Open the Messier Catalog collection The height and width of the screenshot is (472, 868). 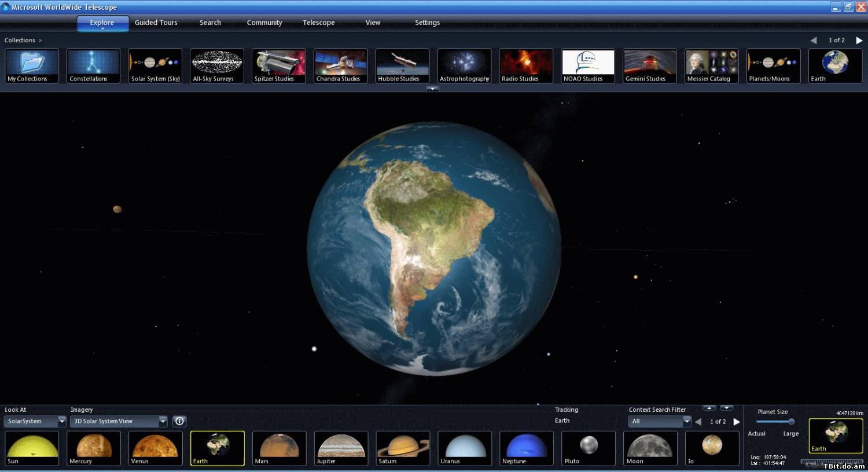pyautogui.click(x=712, y=66)
